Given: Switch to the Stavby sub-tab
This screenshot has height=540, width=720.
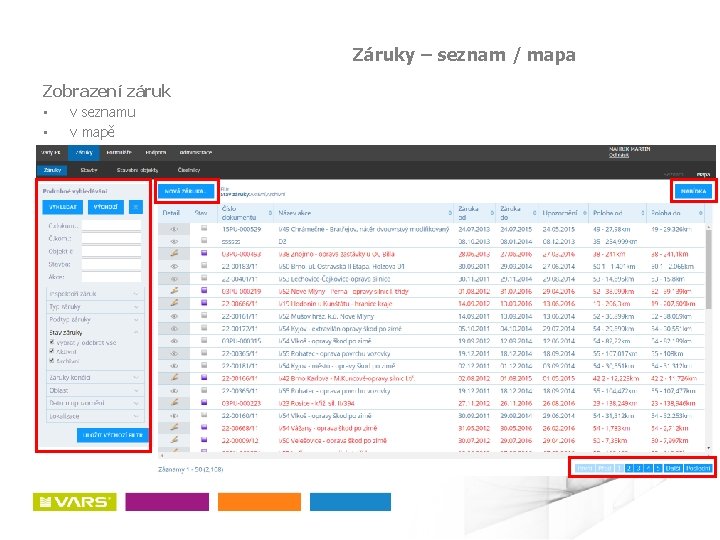Looking at the screenshot, I should coord(89,170).
